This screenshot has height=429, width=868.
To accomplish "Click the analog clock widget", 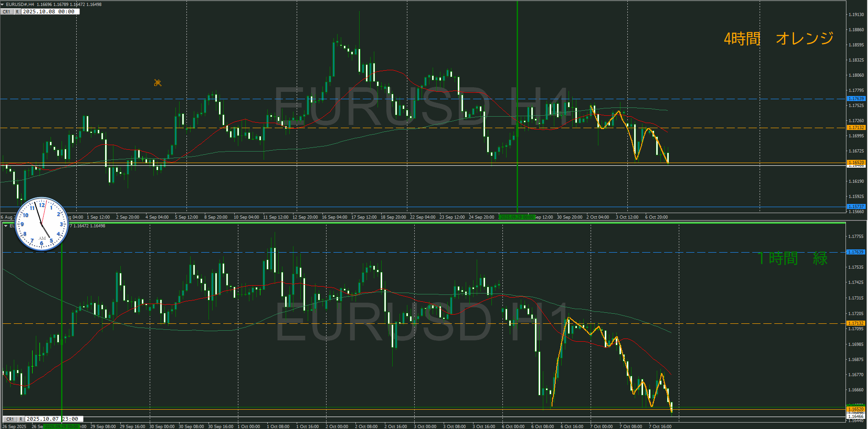I will (x=42, y=224).
